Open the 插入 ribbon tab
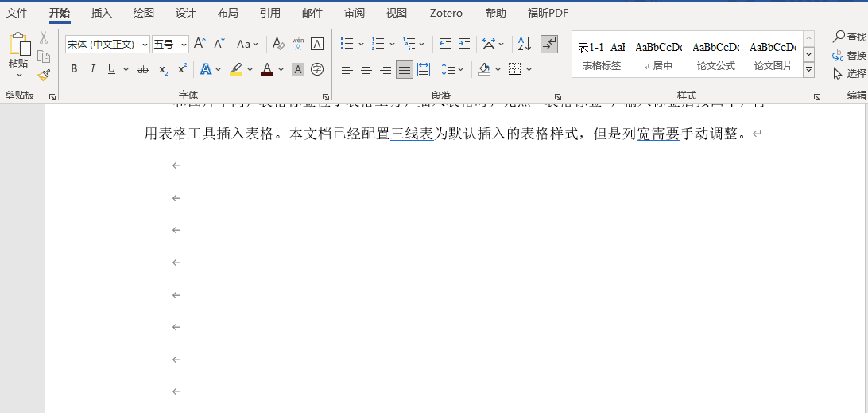Image resolution: width=868 pixels, height=413 pixels. pos(102,13)
